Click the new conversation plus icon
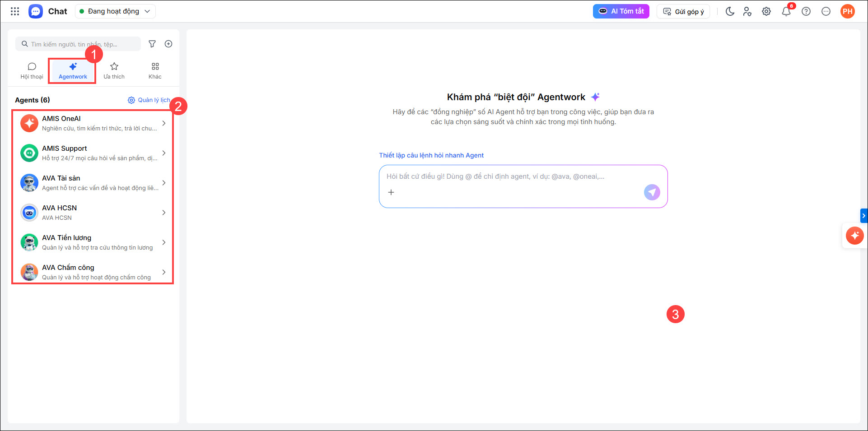 click(168, 44)
